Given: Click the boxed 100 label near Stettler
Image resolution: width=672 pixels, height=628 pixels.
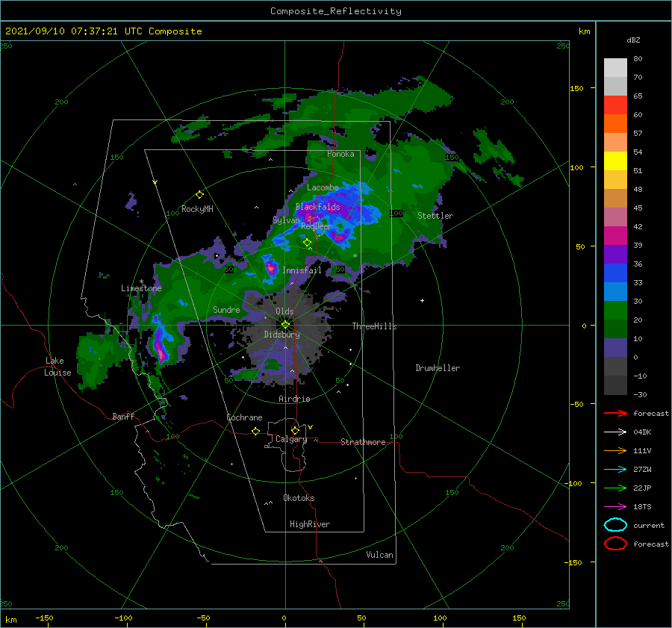Looking at the screenshot, I should pos(396,213).
